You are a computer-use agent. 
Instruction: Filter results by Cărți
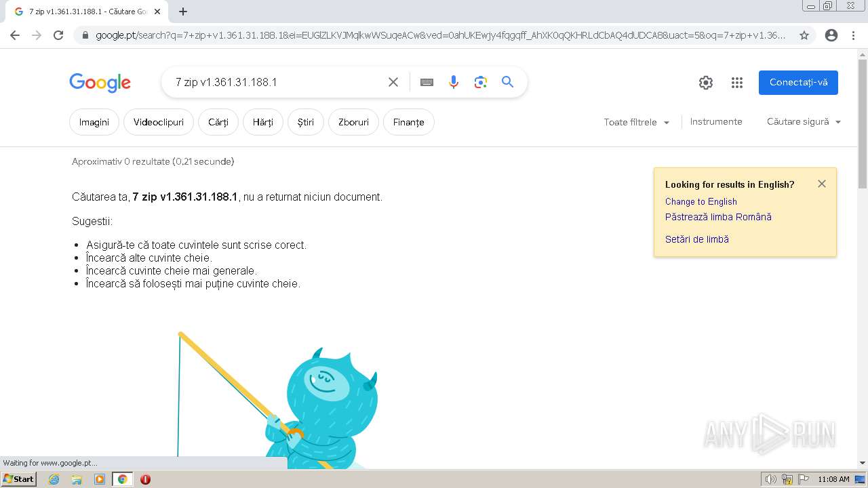218,122
